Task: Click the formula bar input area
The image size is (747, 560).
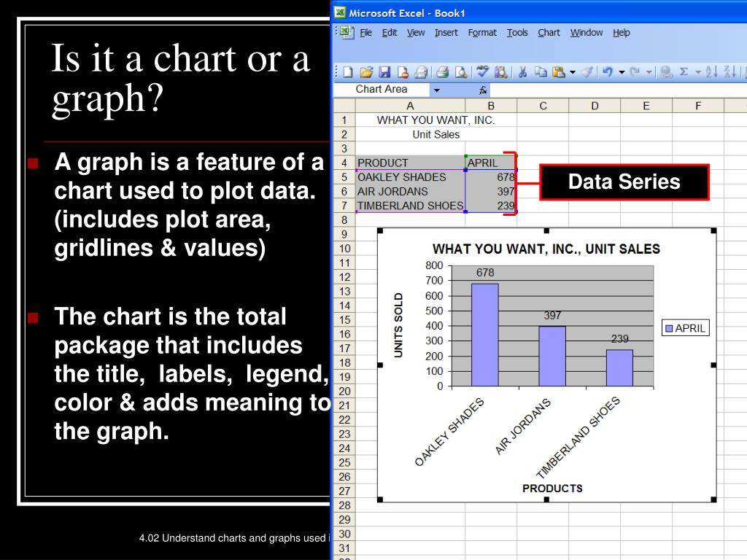Action: (618, 90)
